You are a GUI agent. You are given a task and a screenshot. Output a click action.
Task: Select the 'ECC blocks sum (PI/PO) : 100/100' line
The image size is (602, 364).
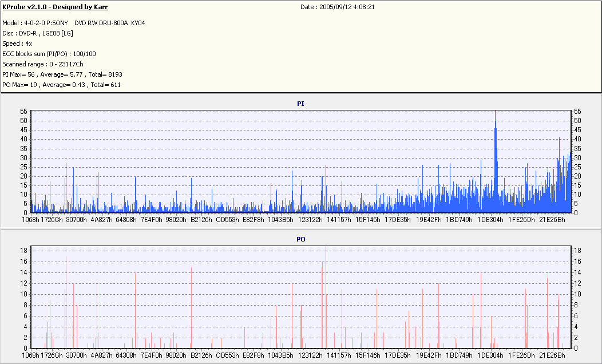(49, 54)
